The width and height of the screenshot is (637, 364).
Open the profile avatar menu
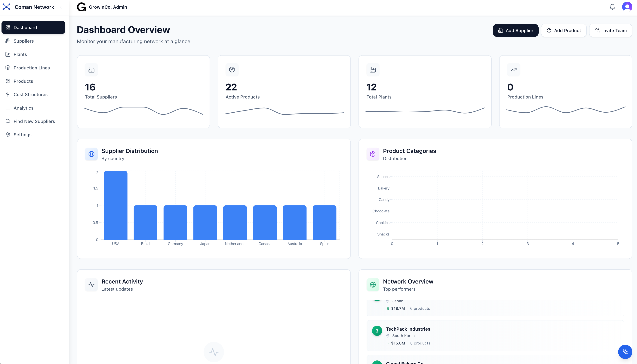[x=627, y=7]
